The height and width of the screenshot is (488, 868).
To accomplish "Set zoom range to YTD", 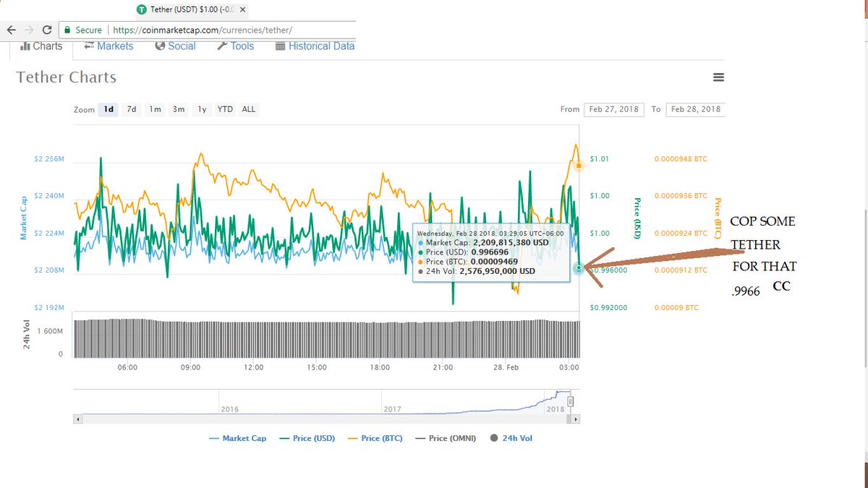I will (225, 109).
